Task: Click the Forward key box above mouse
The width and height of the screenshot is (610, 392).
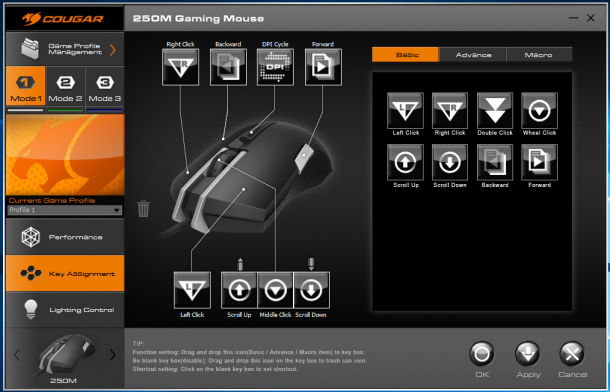Action: tap(323, 67)
